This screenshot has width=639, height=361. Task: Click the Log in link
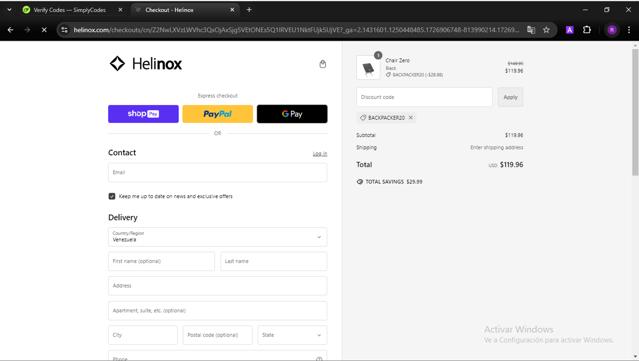click(320, 154)
